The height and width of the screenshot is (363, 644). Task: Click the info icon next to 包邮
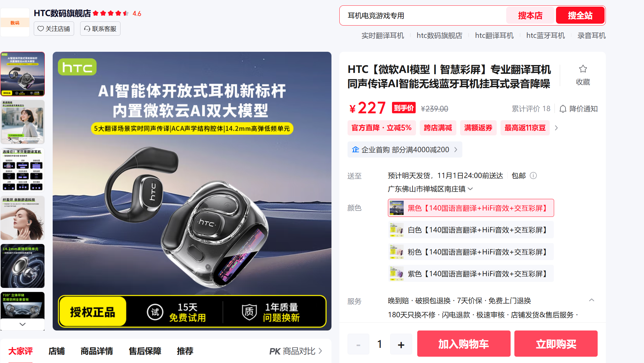pyautogui.click(x=533, y=176)
